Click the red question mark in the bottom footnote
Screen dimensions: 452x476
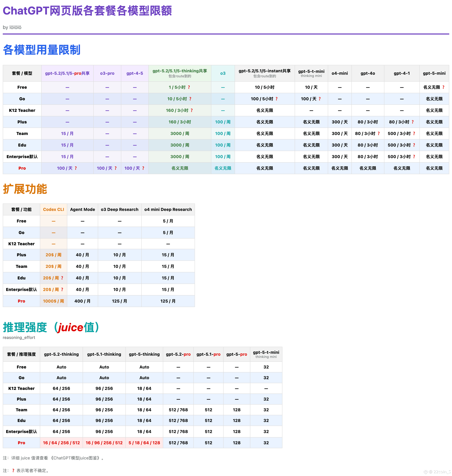click(13, 470)
